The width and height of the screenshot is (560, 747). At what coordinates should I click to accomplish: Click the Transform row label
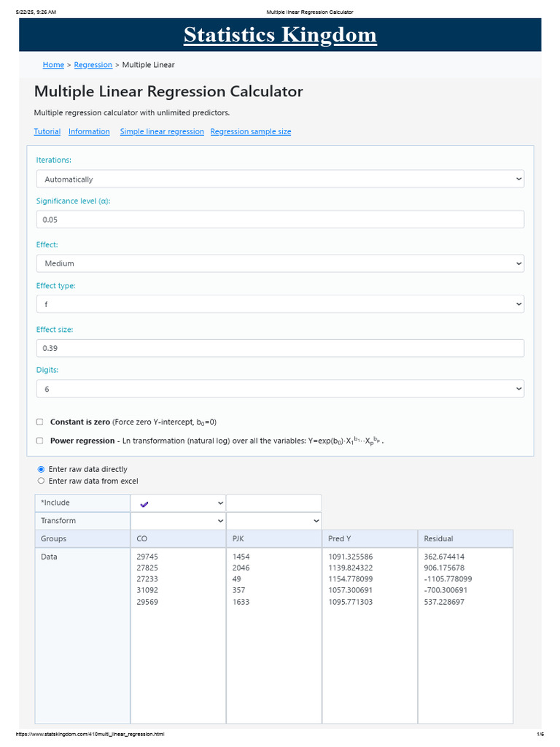82,521
